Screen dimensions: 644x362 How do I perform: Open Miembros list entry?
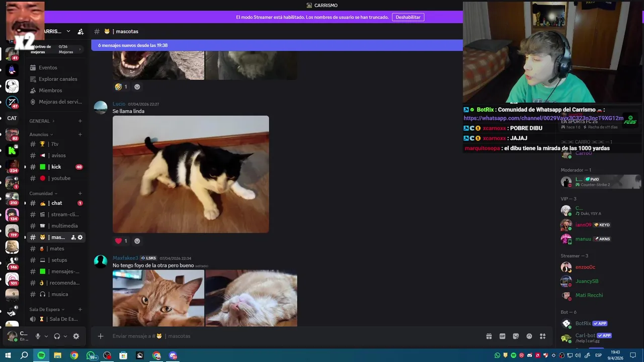[50, 90]
